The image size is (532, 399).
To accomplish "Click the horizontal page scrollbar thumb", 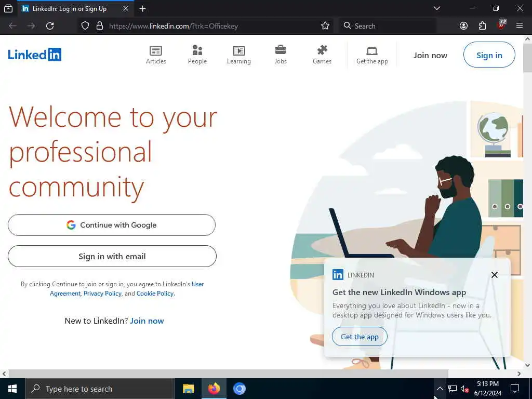I will click(x=228, y=374).
